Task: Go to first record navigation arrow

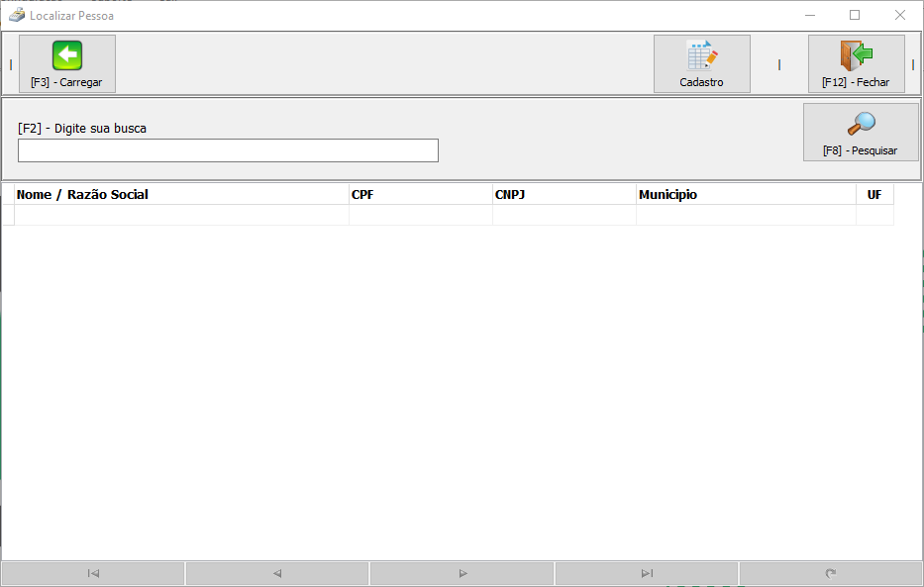Action: (x=93, y=573)
